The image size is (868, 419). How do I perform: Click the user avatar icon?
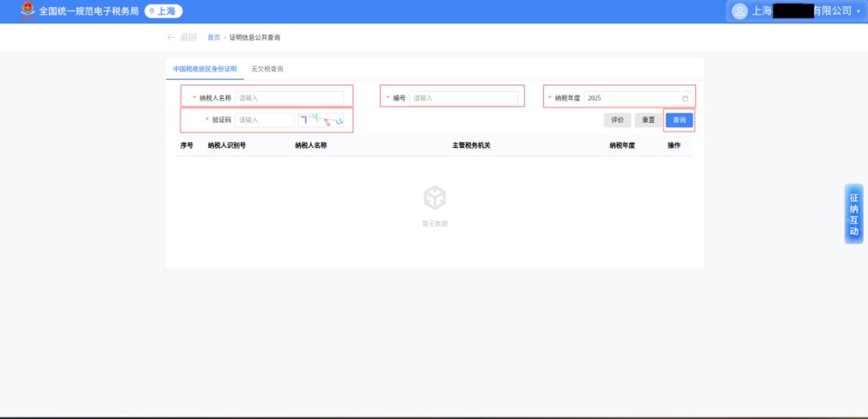click(739, 11)
